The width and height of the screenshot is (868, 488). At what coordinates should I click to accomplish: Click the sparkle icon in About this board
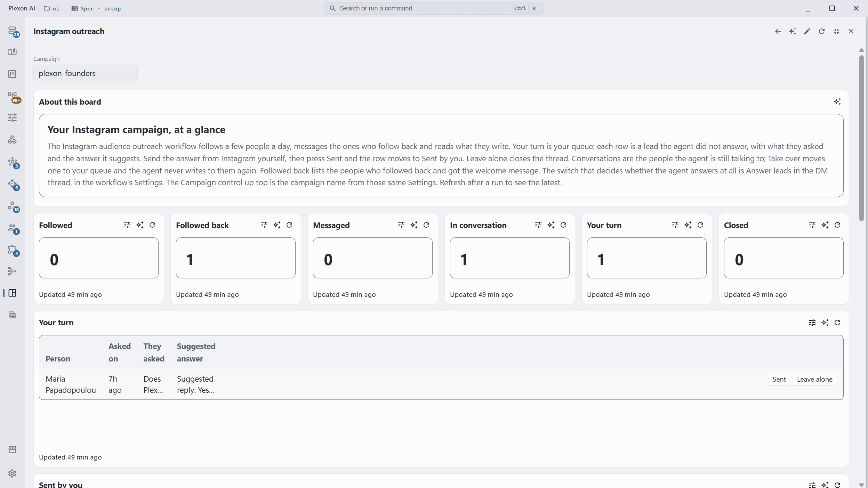pos(837,102)
